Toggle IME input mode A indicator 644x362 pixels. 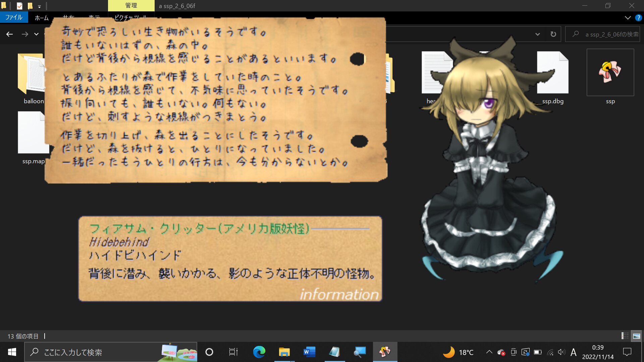[x=573, y=352]
